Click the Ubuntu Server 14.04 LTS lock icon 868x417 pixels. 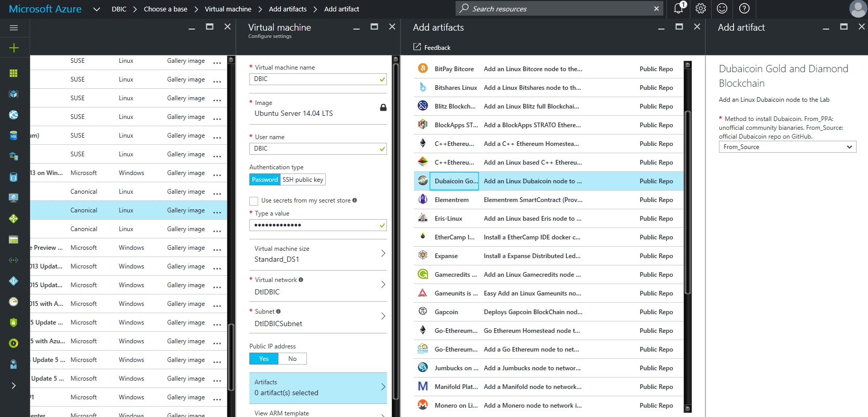[x=383, y=107]
